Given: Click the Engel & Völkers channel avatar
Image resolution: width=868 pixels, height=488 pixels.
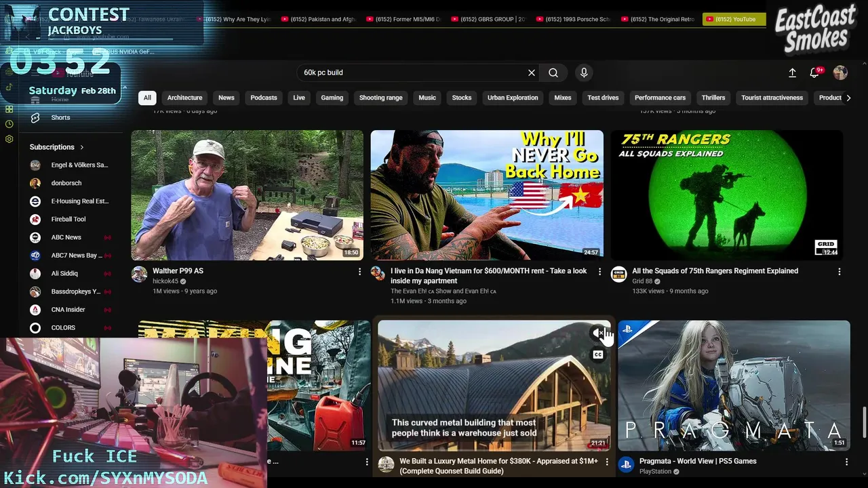Looking at the screenshot, I should (x=35, y=165).
